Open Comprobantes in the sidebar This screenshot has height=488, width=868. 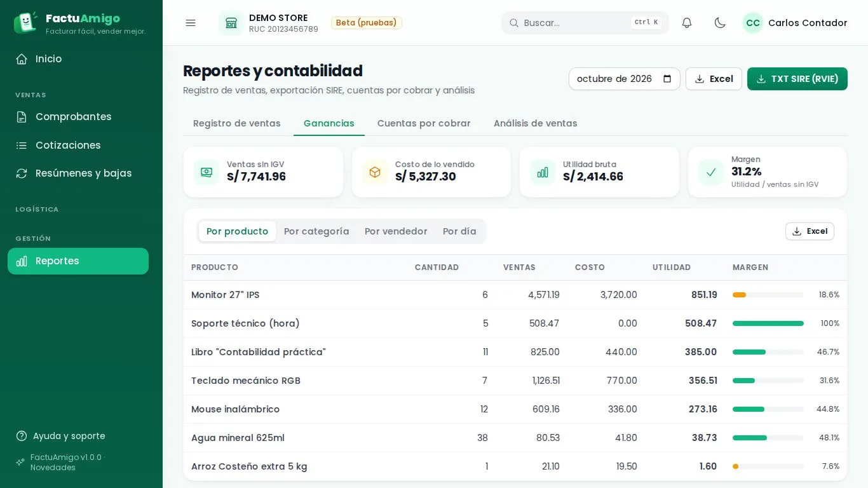pos(78,117)
